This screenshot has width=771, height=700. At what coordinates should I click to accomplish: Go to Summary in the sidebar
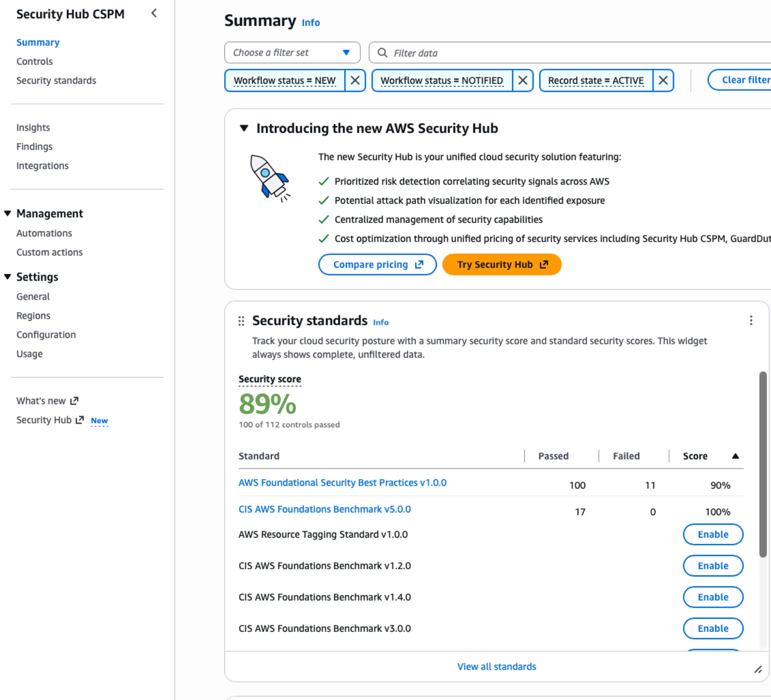click(x=38, y=42)
